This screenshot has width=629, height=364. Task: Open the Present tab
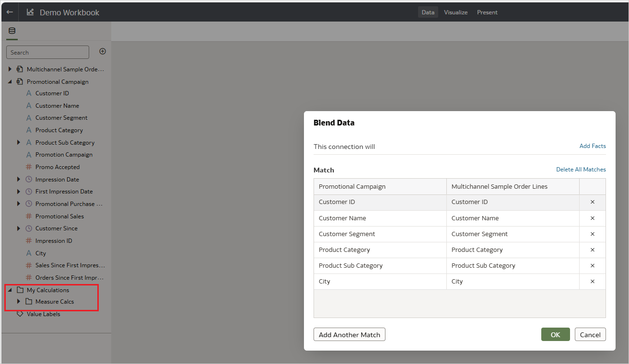(x=487, y=12)
